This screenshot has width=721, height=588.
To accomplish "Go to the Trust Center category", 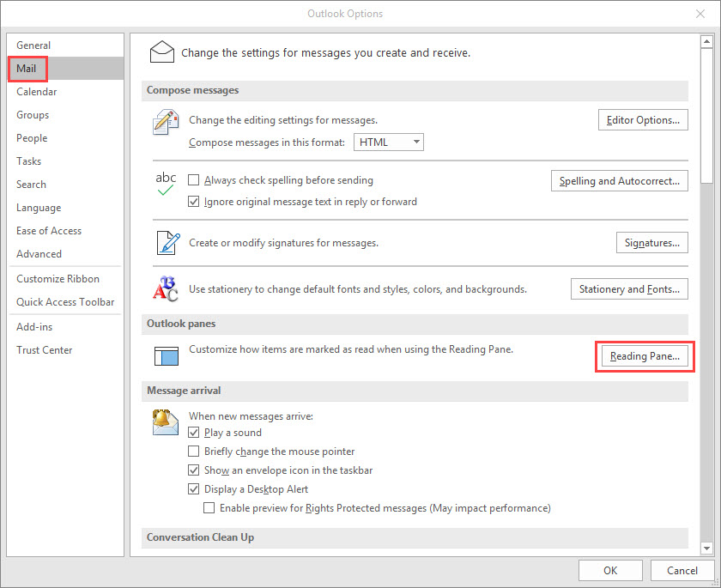I will click(65, 350).
